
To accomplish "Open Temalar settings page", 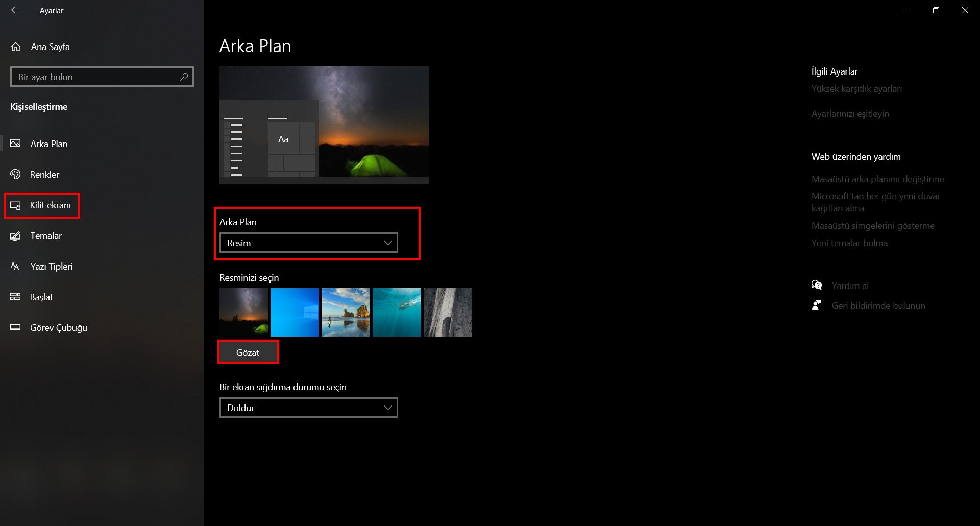I will (46, 236).
